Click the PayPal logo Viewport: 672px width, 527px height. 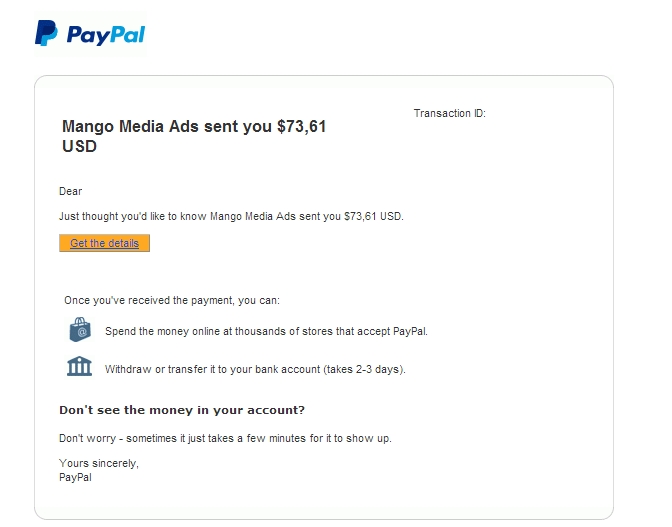point(90,33)
